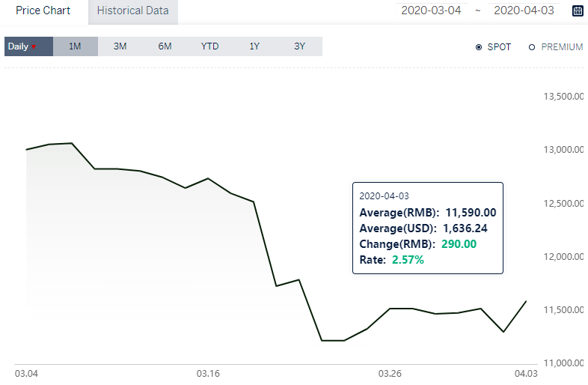Click the chart line end at 04.03

[x=526, y=301]
